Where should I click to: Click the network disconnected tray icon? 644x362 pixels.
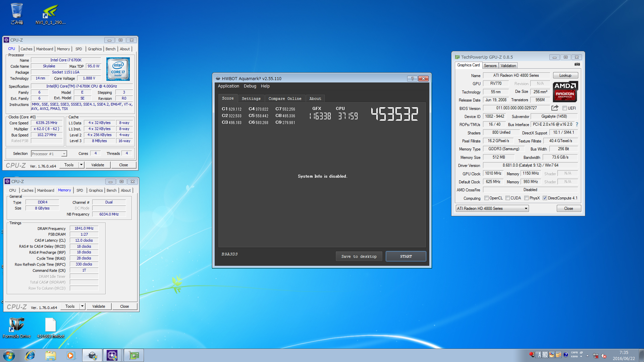[x=596, y=356]
